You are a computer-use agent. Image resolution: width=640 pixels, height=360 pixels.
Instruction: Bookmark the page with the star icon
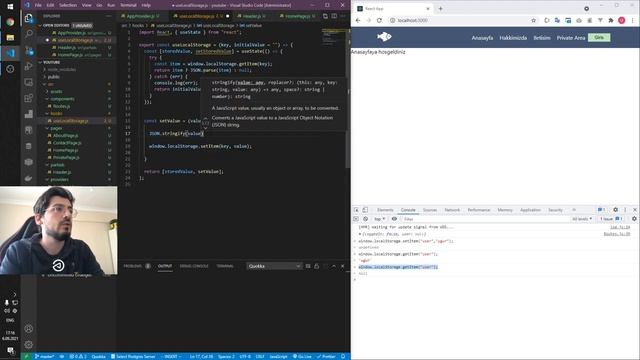point(533,20)
